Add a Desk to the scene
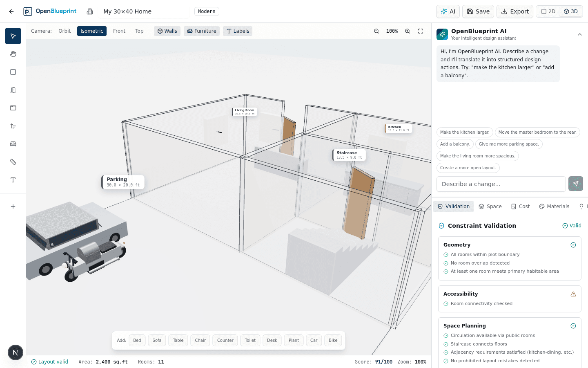Viewport: 588px width, 368px height. (272, 340)
